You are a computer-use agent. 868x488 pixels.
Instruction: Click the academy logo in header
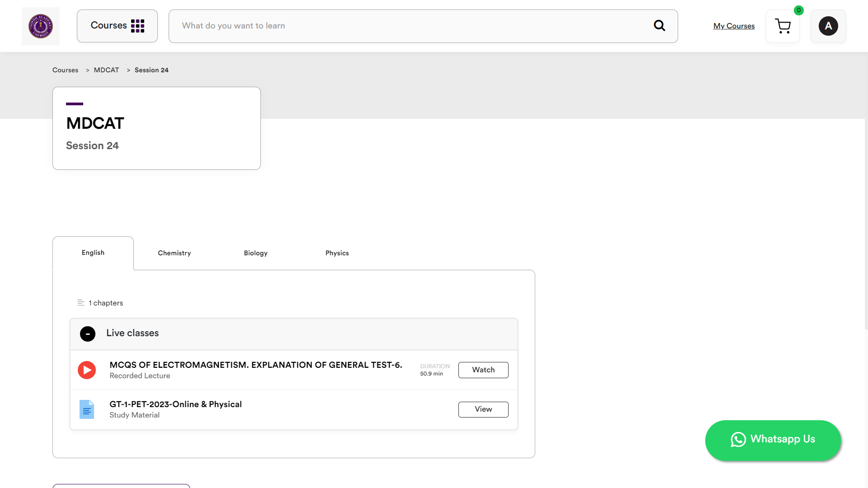[41, 26]
